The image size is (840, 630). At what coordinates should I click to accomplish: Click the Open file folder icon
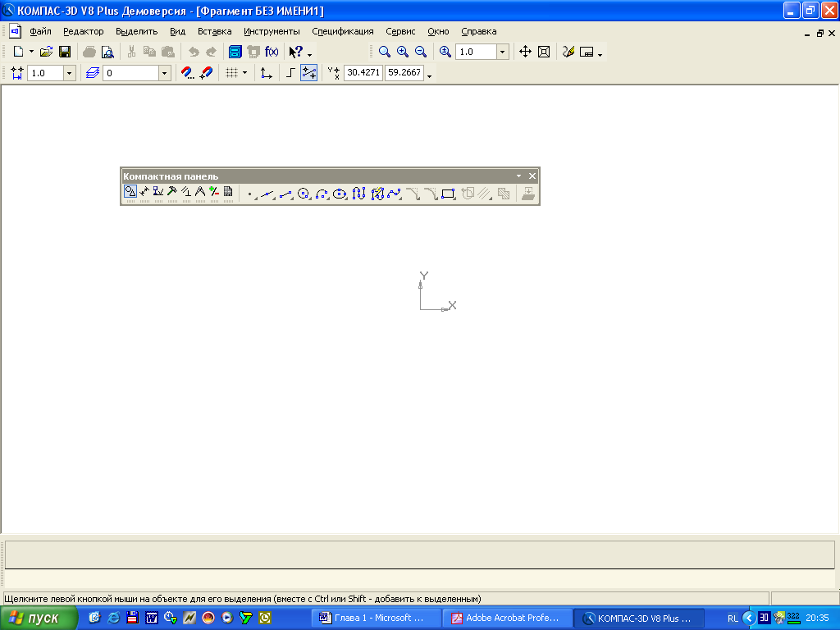pos(47,52)
